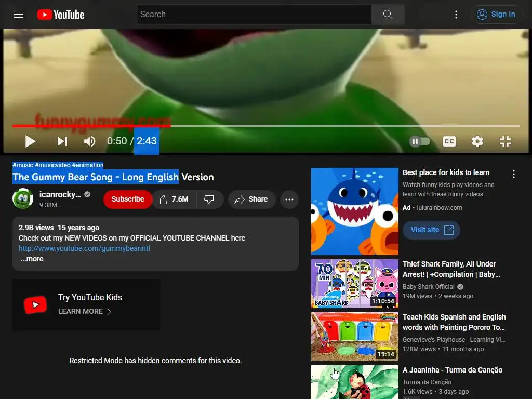Click the Search input field

(x=254, y=14)
